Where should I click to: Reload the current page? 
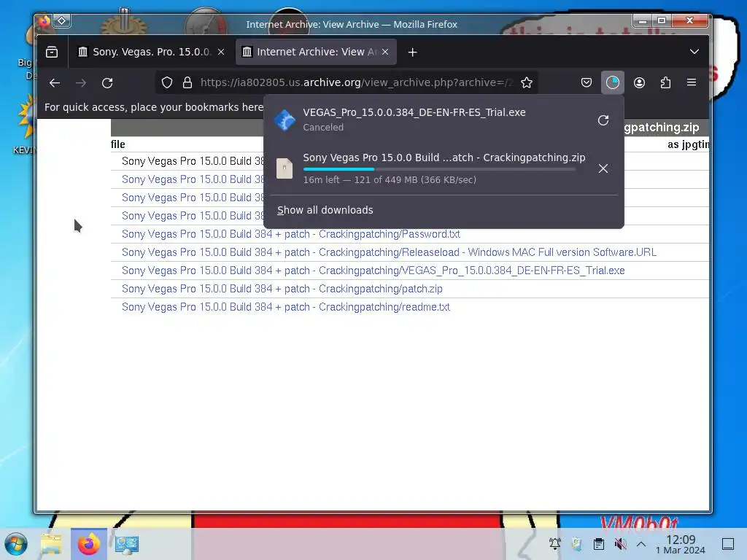[107, 83]
